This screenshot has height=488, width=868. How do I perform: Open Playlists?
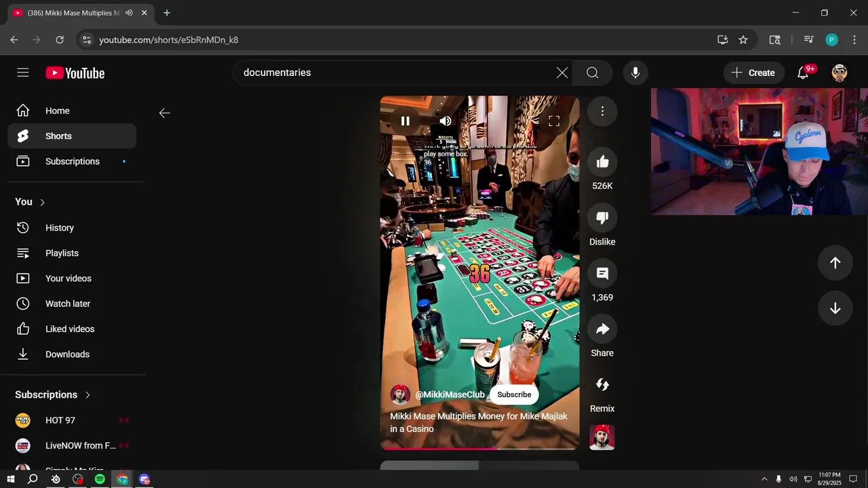[x=72, y=253]
